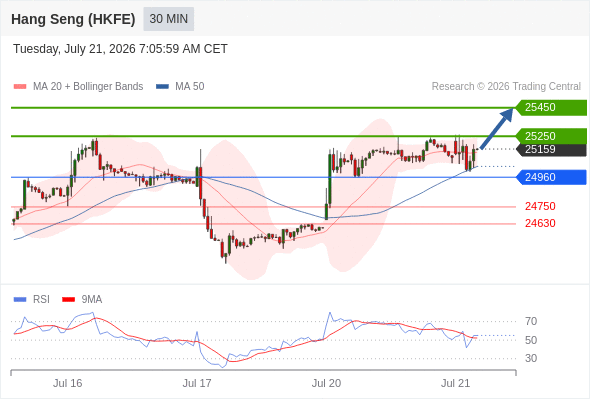This screenshot has width=590, height=400.
Task: Click the Jul 20 date label
Action: [x=326, y=383]
